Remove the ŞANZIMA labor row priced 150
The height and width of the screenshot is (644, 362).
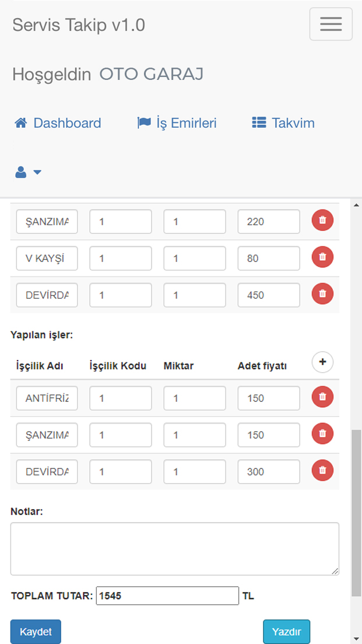[322, 434]
